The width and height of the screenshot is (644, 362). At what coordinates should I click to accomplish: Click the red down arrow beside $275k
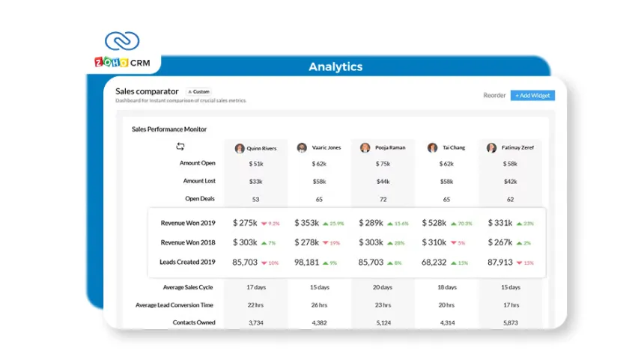(264, 223)
